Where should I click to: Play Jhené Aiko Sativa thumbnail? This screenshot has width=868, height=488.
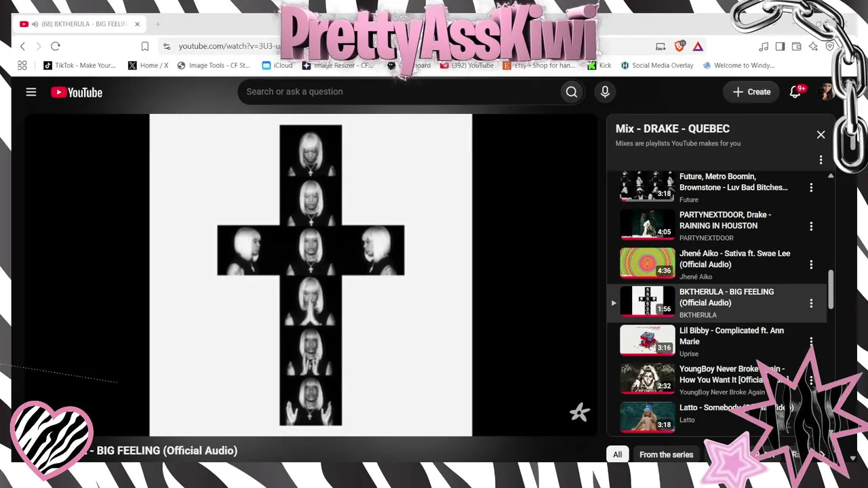click(648, 264)
